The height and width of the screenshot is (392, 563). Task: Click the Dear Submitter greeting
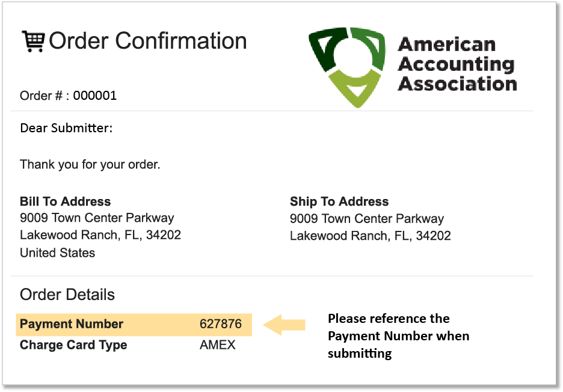[x=66, y=128]
